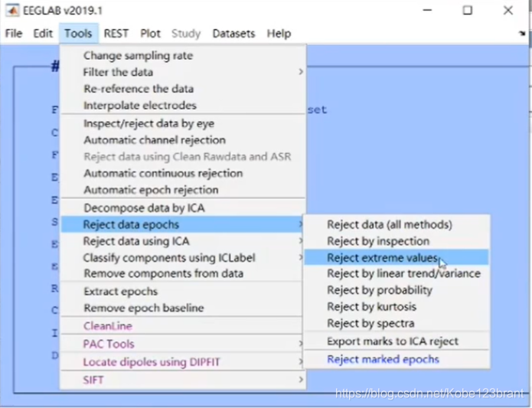
Task: Close the Tools menu from the menu bar
Action: click(x=78, y=34)
